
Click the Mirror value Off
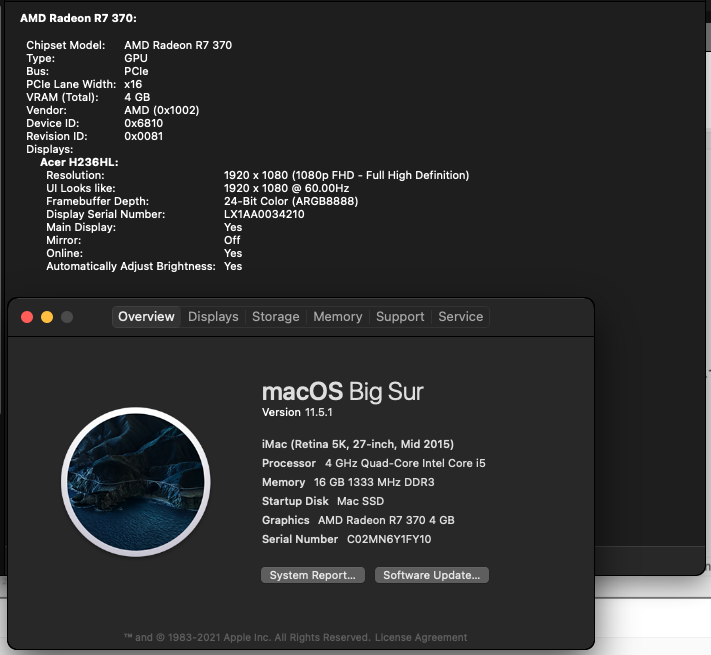tap(232, 240)
